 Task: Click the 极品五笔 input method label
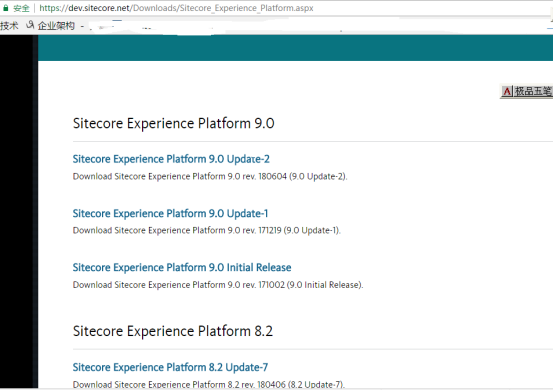533,91
